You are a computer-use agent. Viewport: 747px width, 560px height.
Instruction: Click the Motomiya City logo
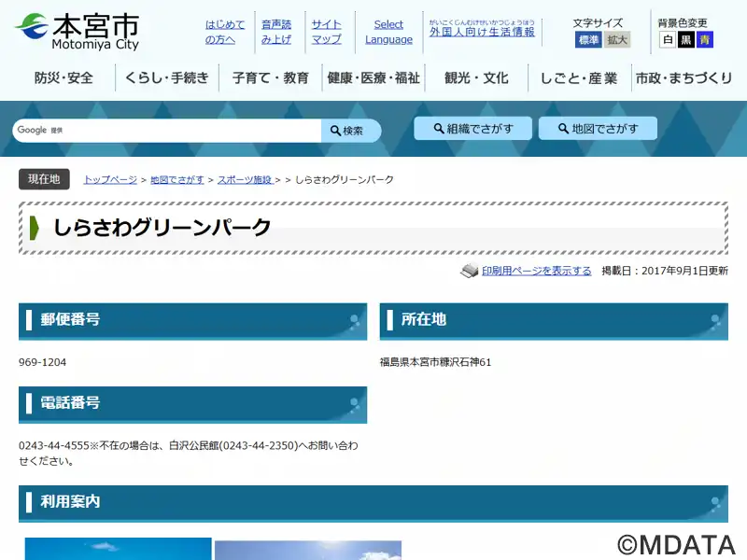tap(77, 32)
